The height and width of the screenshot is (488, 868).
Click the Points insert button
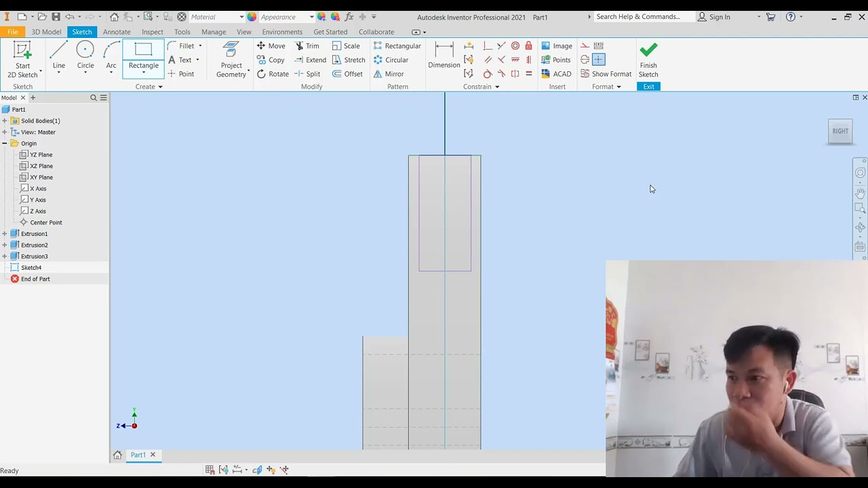[x=556, y=60]
